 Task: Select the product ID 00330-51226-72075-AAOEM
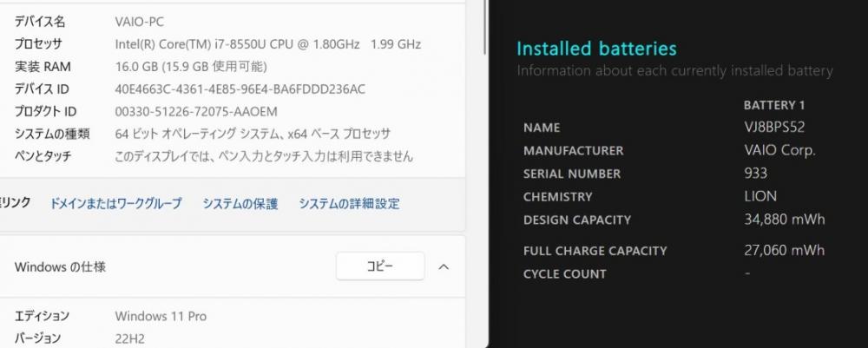click(196, 112)
